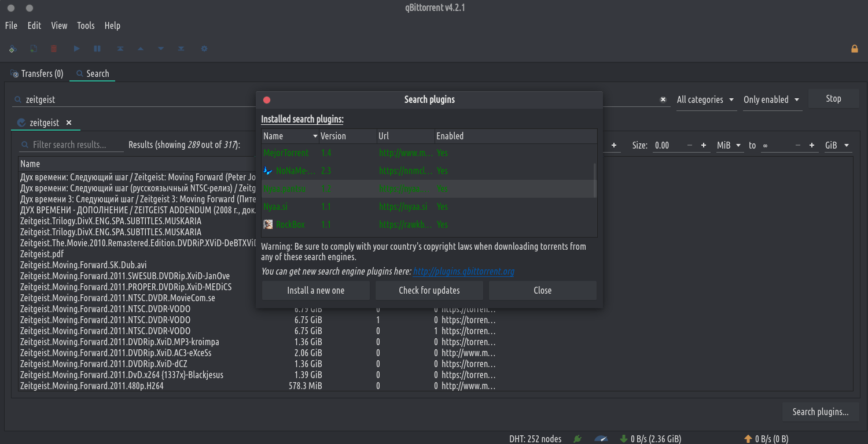
Task: Click the orange lock icon in toolbar
Action: pos(854,49)
